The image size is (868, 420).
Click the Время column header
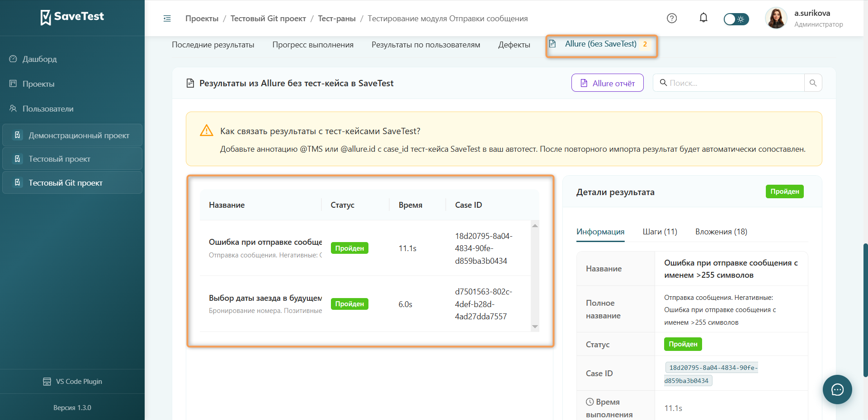click(410, 205)
